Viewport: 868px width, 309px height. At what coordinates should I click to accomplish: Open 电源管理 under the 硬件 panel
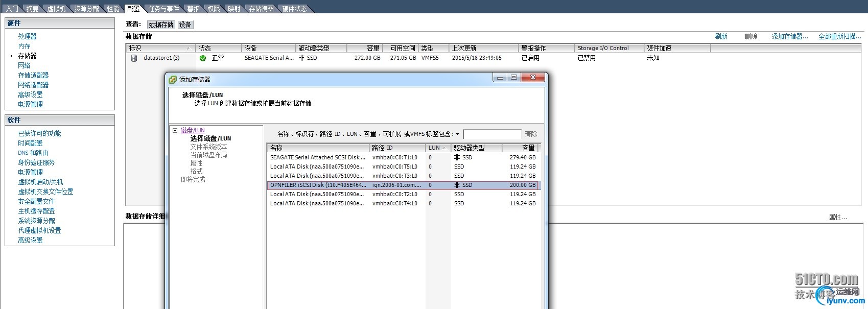click(x=30, y=104)
